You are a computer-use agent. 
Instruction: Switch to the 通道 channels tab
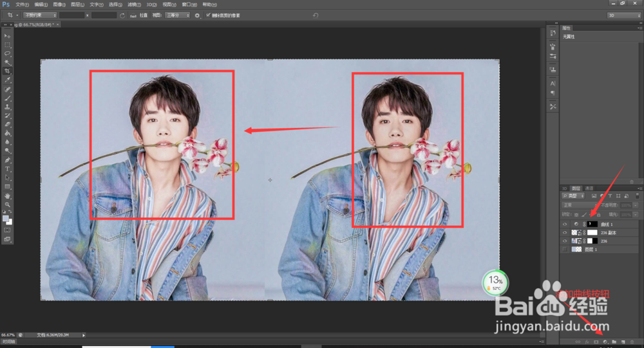589,188
